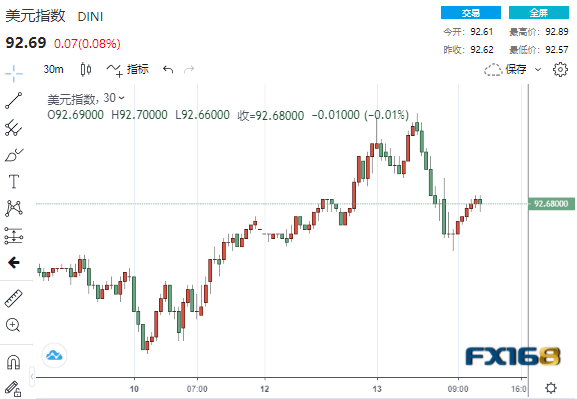Image resolution: width=577 pixels, height=399 pixels.
Task: Click the 07:00 time axis label
Action: pos(197,389)
